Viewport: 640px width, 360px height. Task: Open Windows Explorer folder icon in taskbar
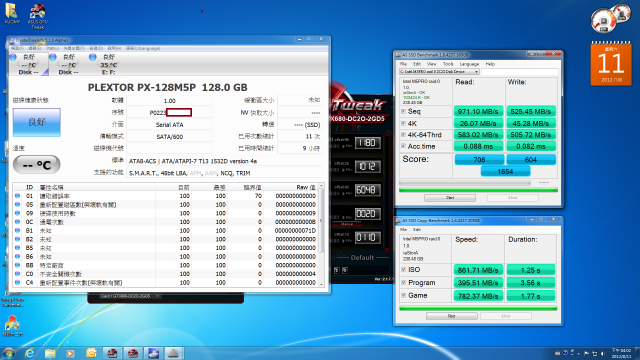tap(50, 353)
